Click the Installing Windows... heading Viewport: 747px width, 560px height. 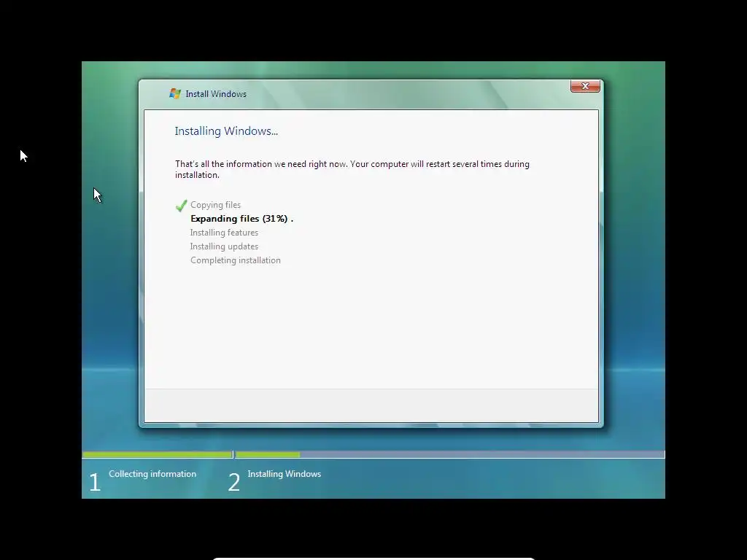tap(226, 131)
